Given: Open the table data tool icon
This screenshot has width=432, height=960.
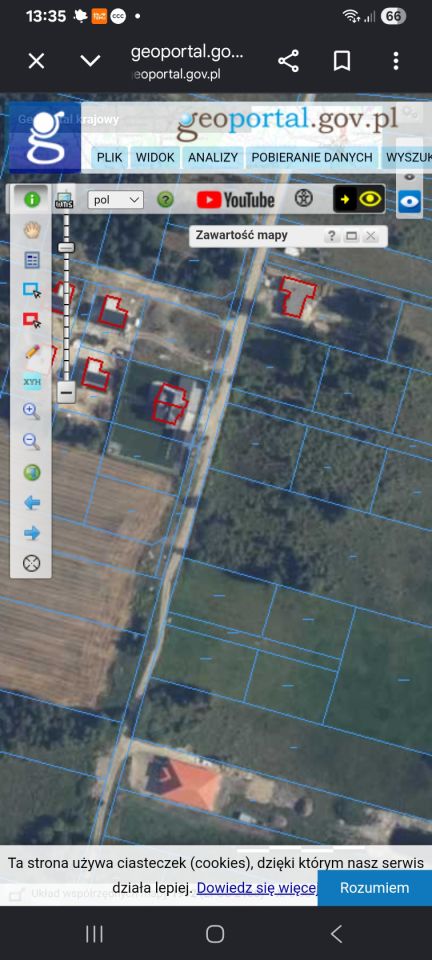Looking at the screenshot, I should pyautogui.click(x=31, y=260).
